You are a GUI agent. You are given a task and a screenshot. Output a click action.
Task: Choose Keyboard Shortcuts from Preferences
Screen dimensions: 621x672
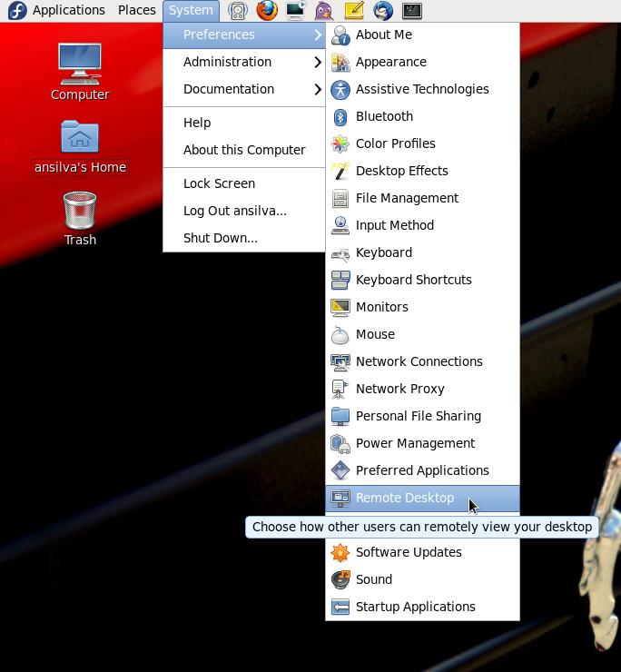pyautogui.click(x=413, y=280)
